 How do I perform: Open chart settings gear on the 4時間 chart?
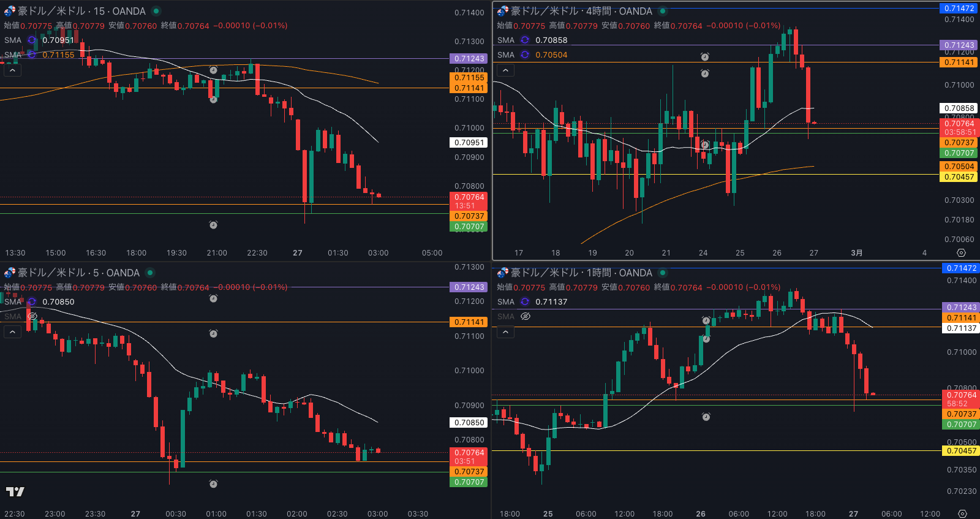[961, 253]
